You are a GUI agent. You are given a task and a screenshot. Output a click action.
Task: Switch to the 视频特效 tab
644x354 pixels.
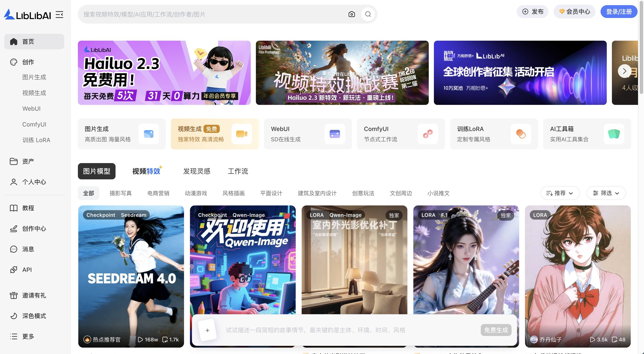tap(147, 171)
